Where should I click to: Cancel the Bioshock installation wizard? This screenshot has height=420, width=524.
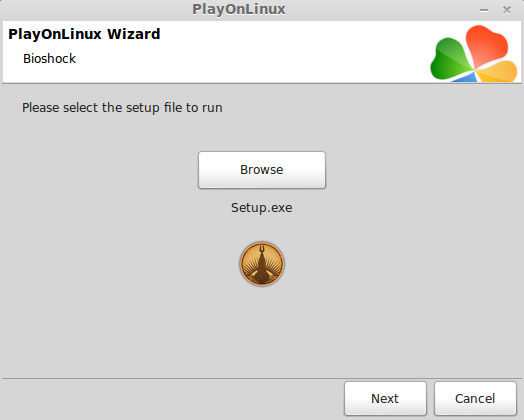click(475, 398)
